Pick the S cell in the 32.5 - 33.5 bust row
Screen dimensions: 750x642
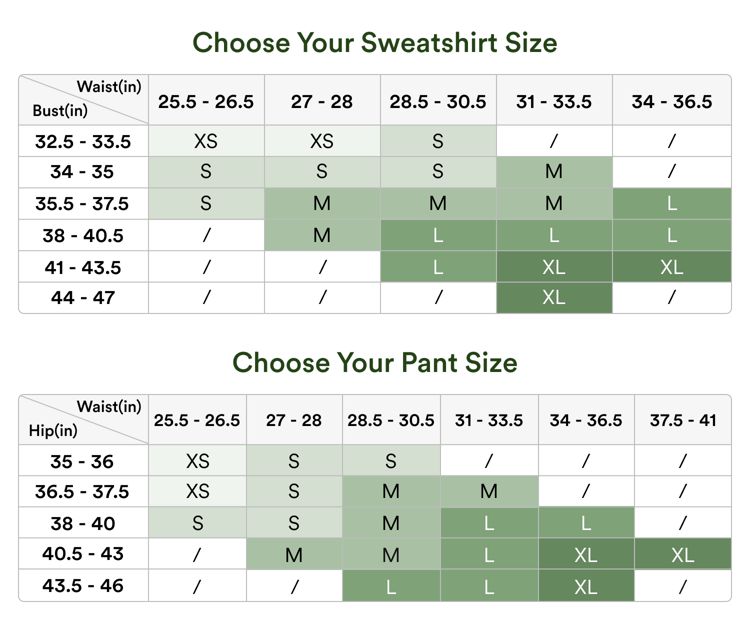click(438, 141)
